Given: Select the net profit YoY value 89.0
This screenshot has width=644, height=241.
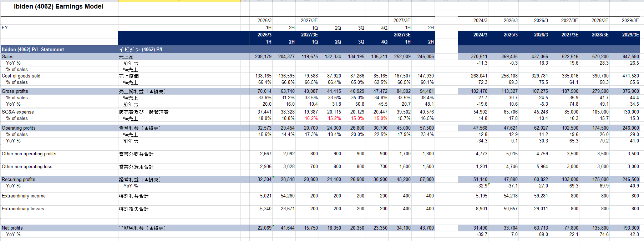Looking at the screenshot, I should [543, 234].
